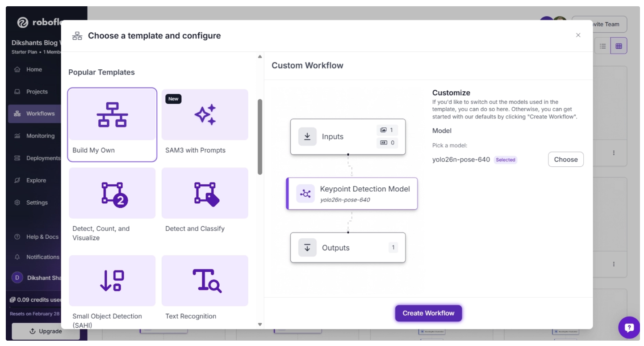Image resolution: width=644 pixels, height=346 pixels.
Task: Close the template configuration dialog
Action: pyautogui.click(x=578, y=35)
